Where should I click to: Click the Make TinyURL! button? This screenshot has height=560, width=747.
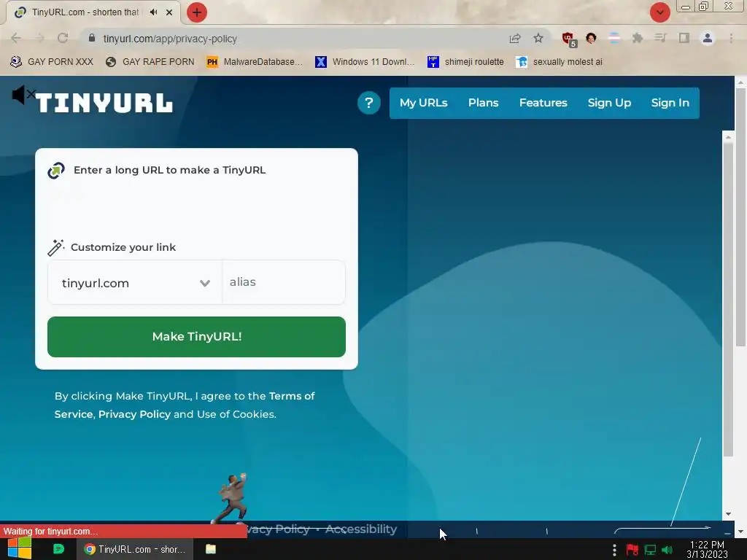coord(196,337)
